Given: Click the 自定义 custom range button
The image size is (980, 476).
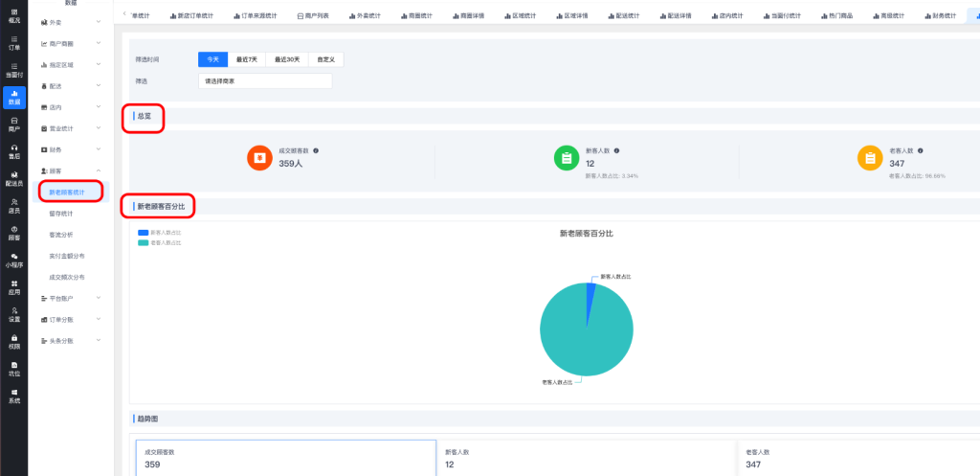Looking at the screenshot, I should click(327, 59).
